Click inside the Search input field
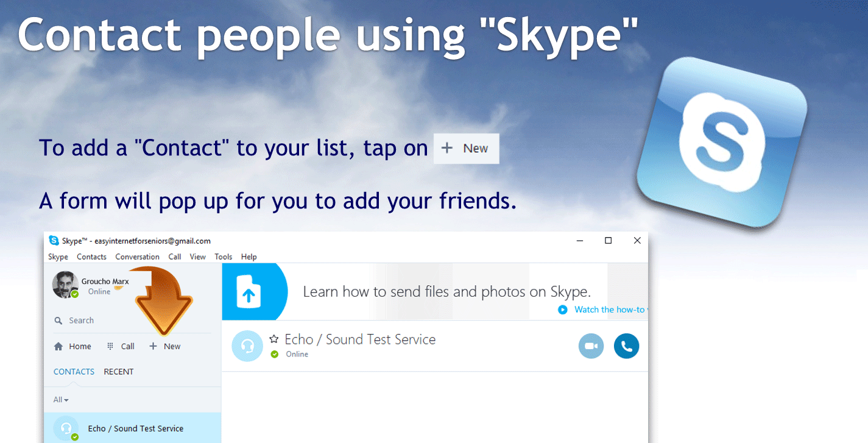Viewport: 868px width, 443px height. [x=132, y=321]
